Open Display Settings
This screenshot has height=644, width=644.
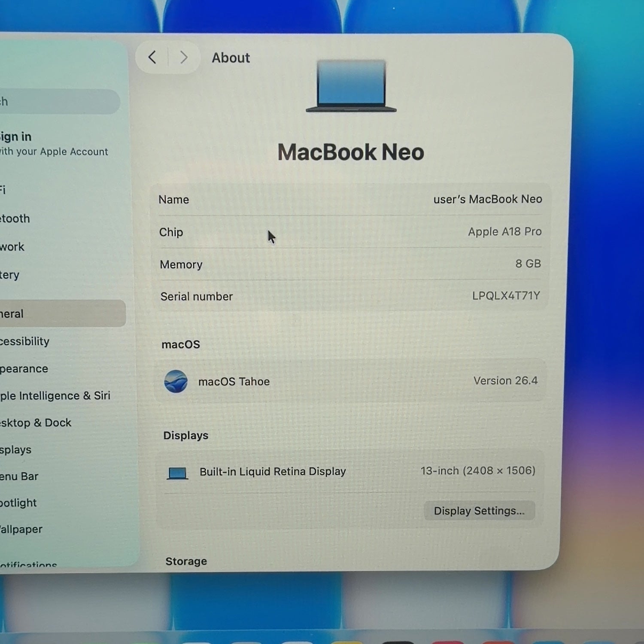pyautogui.click(x=479, y=510)
